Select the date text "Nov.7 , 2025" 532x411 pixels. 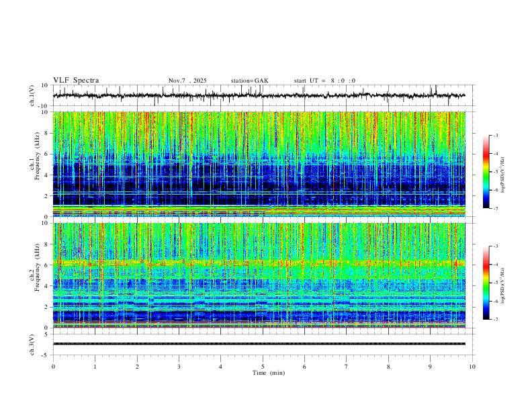pos(187,81)
